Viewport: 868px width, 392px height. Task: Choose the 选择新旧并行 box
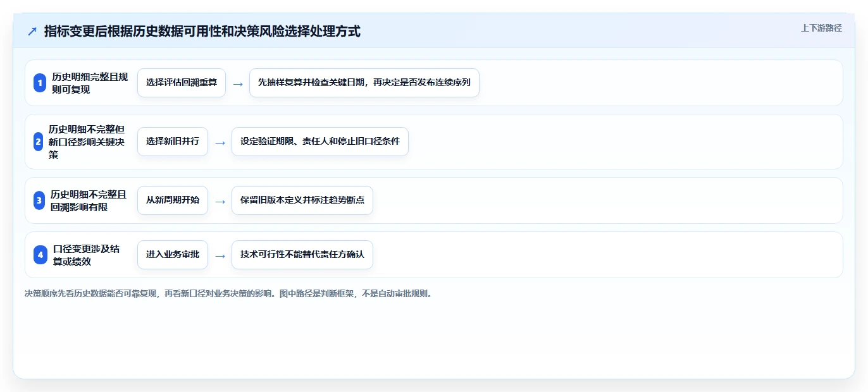pos(173,142)
